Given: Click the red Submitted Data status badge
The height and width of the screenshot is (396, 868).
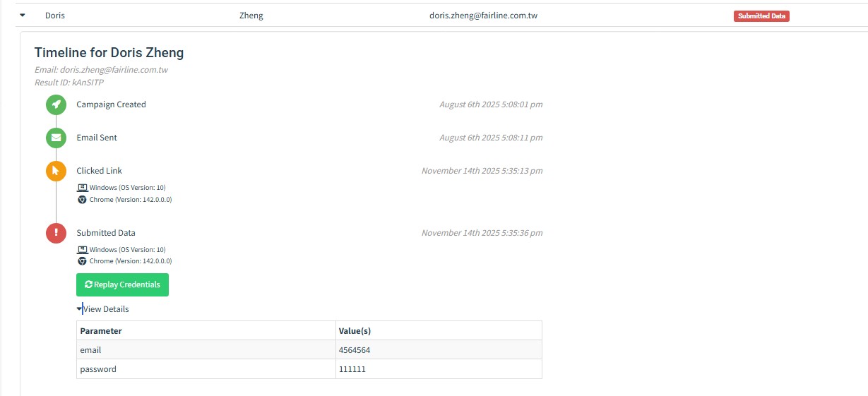Looking at the screenshot, I should (x=761, y=16).
